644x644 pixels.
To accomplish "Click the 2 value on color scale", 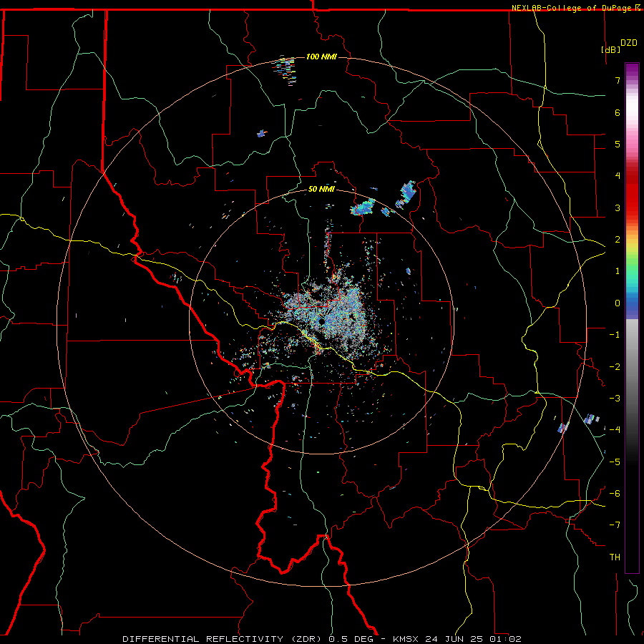I will pos(618,239).
